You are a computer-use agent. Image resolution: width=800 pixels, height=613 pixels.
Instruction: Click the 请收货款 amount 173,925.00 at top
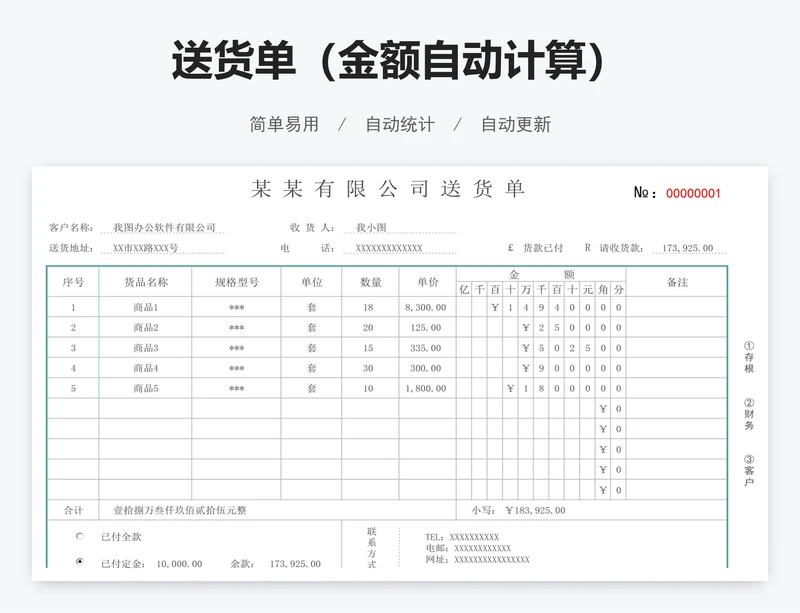click(687, 248)
